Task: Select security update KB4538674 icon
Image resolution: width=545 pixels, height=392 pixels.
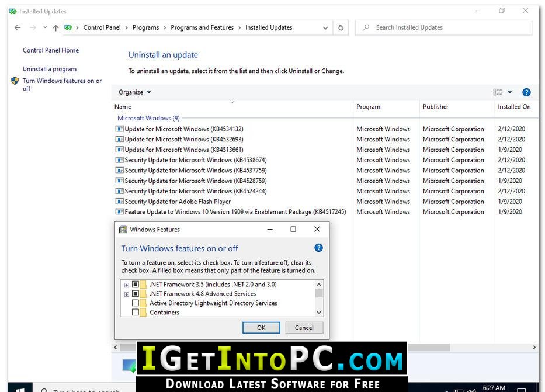Action: (x=120, y=160)
